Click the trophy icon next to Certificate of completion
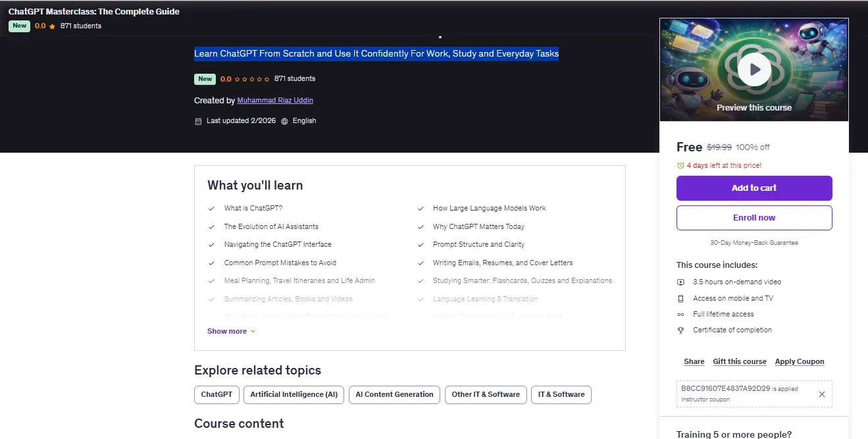 (681, 330)
